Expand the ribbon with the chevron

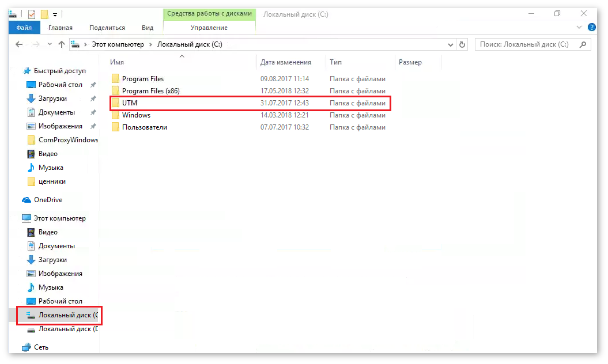(x=580, y=27)
